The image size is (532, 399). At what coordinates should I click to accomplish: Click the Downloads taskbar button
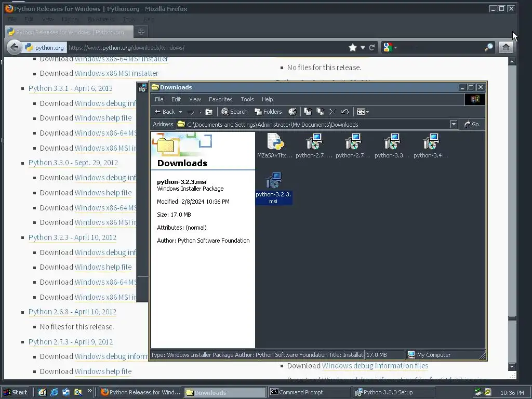225,392
